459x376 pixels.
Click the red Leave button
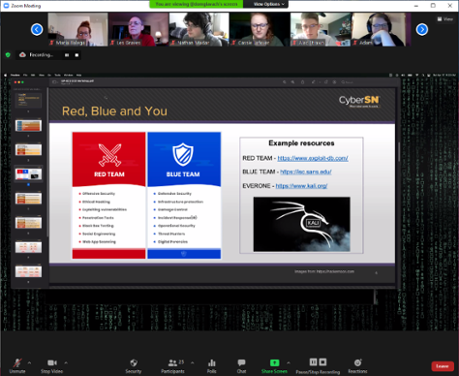click(x=442, y=366)
